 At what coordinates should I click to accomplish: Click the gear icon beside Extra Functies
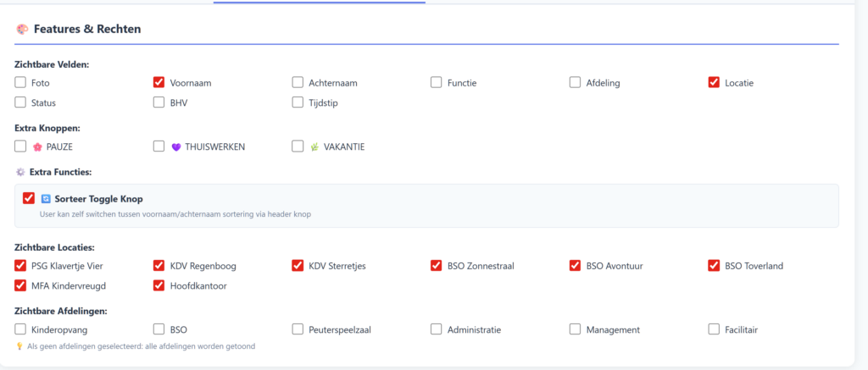20,172
